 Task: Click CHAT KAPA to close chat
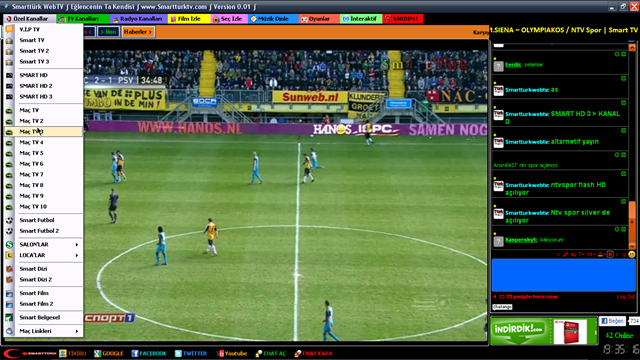313,353
